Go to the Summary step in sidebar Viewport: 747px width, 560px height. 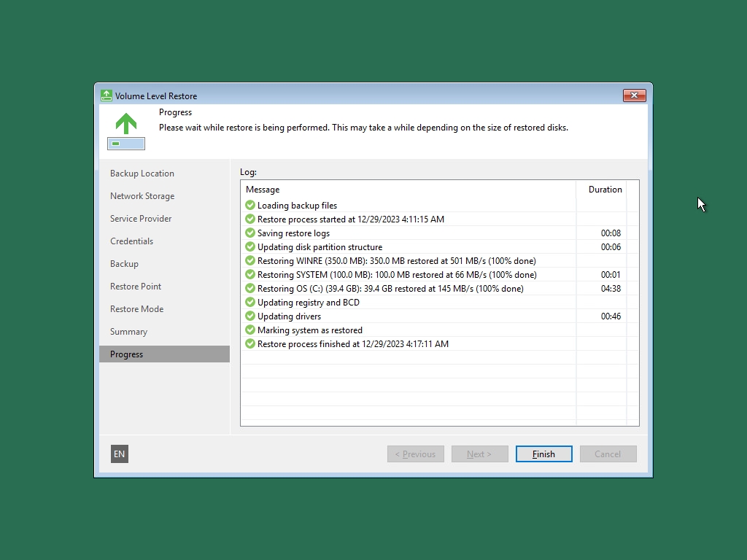[x=128, y=332]
